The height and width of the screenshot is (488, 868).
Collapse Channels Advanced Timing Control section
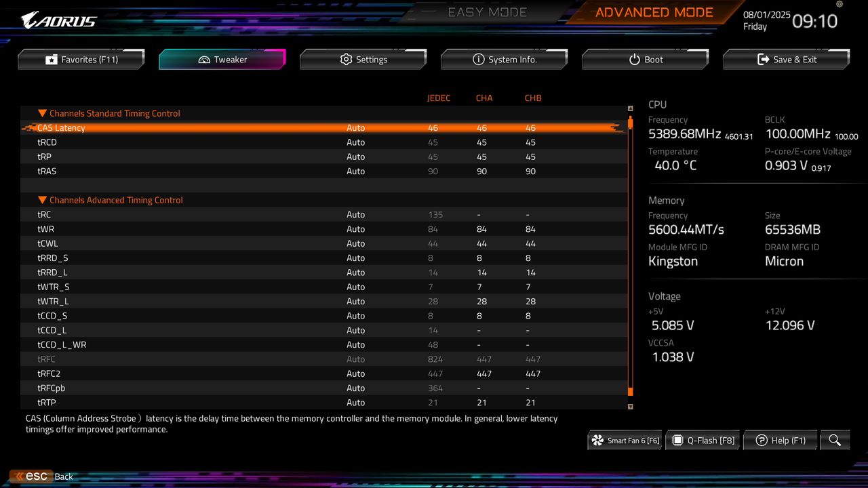111,200
